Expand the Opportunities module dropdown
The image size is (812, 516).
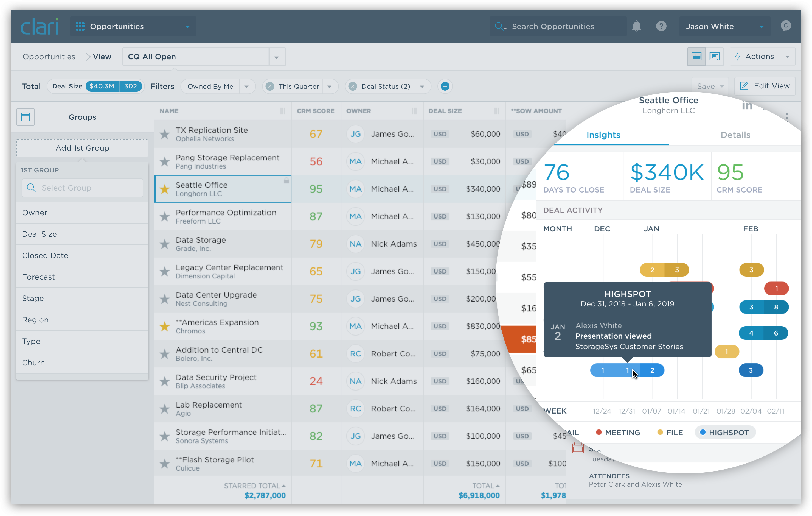pyautogui.click(x=188, y=27)
